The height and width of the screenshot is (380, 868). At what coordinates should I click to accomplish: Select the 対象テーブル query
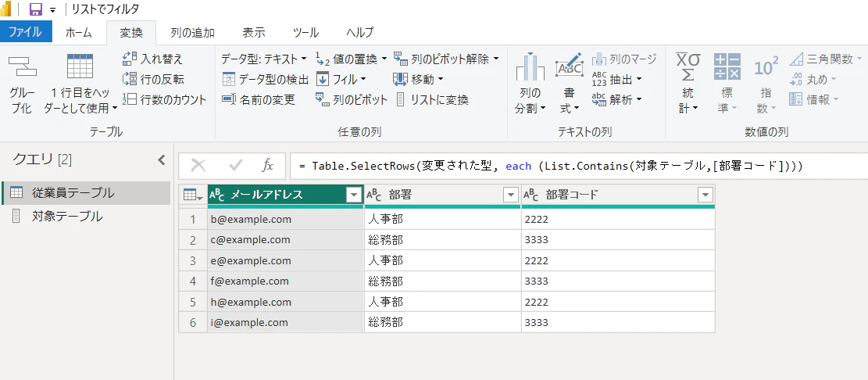(x=86, y=216)
